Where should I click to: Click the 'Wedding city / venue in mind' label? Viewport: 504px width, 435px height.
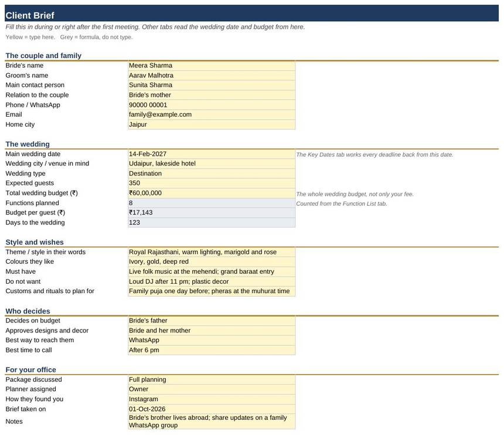click(47, 164)
